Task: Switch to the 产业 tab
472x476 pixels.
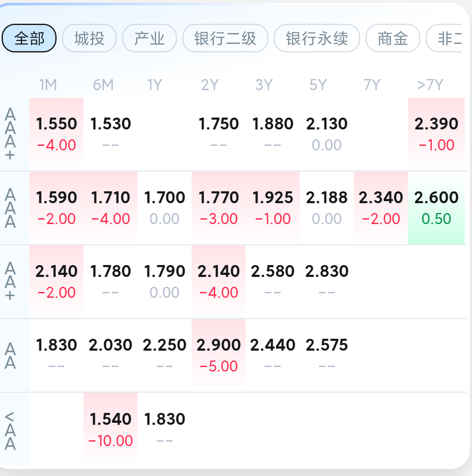Action: 150,39
